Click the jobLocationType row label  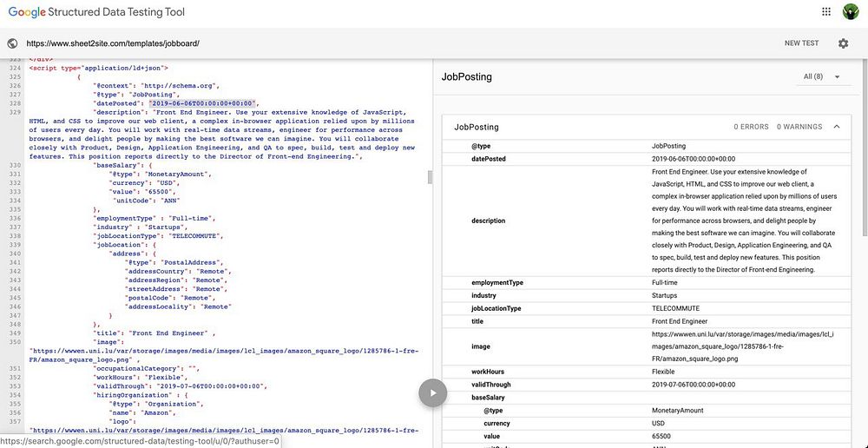tap(496, 308)
